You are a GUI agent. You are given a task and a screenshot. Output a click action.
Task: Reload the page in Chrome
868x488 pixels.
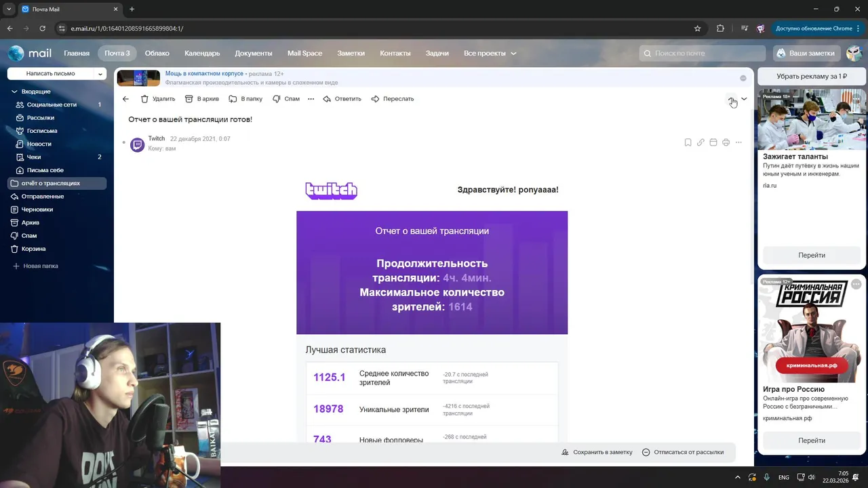(43, 28)
